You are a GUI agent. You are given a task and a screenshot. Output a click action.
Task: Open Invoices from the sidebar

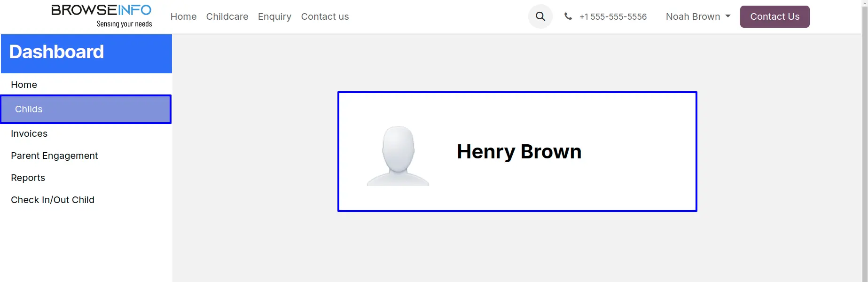tap(29, 133)
